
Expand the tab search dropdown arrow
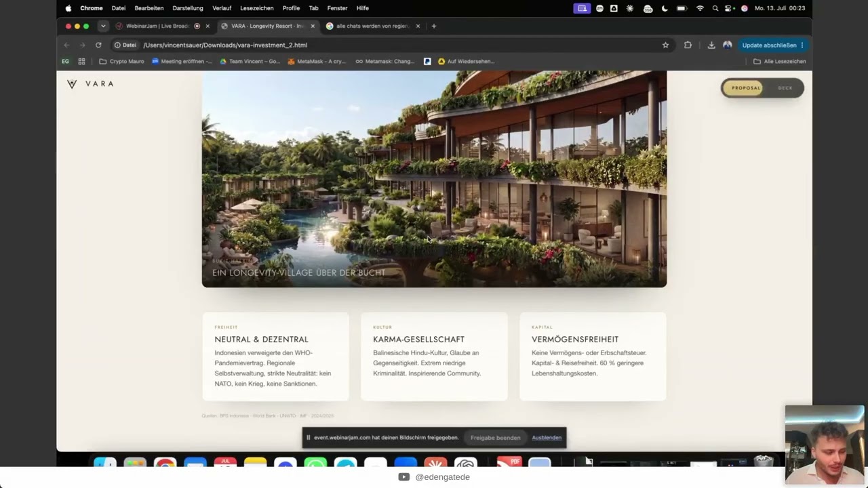pyautogui.click(x=103, y=26)
